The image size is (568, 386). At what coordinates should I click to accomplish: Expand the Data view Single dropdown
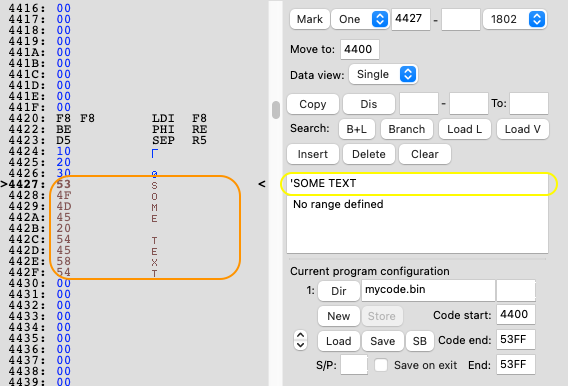(x=383, y=75)
